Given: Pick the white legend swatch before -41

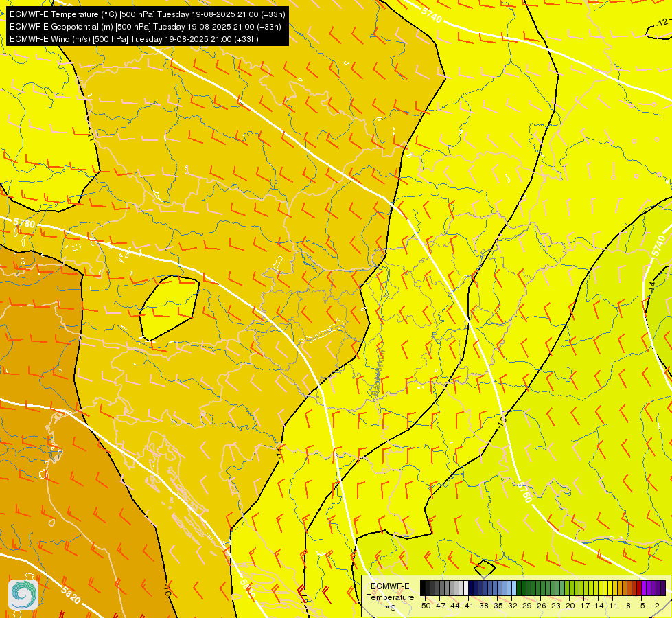Looking at the screenshot, I should pyautogui.click(x=466, y=588).
